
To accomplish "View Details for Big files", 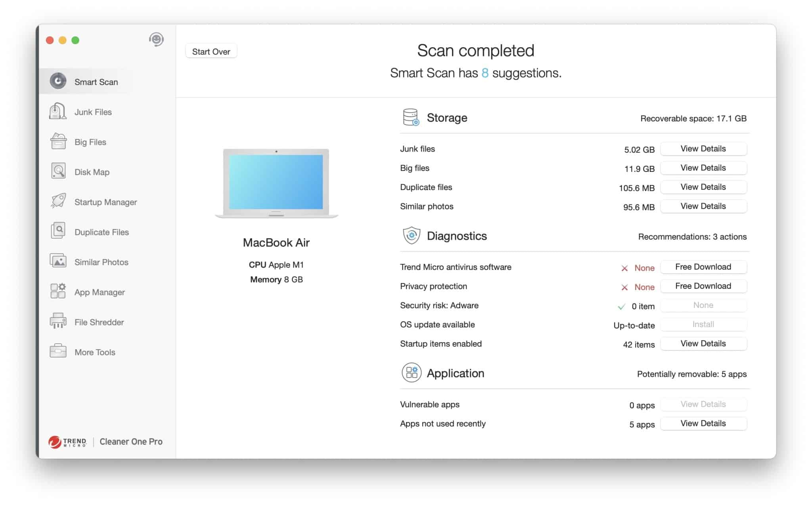I will [703, 167].
